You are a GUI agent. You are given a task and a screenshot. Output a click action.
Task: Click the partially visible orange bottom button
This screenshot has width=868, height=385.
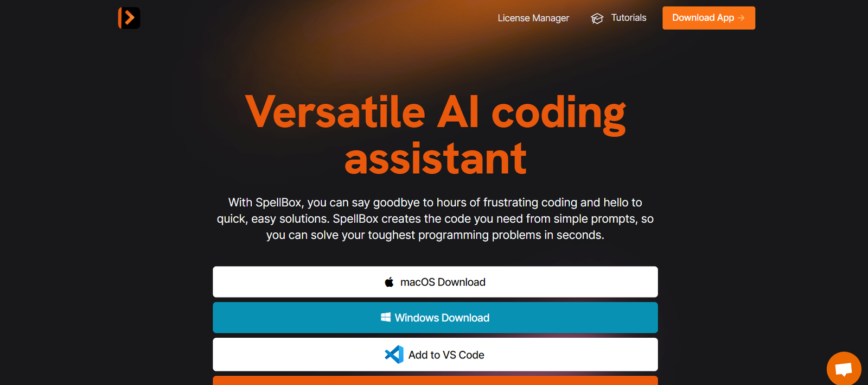[x=435, y=381]
